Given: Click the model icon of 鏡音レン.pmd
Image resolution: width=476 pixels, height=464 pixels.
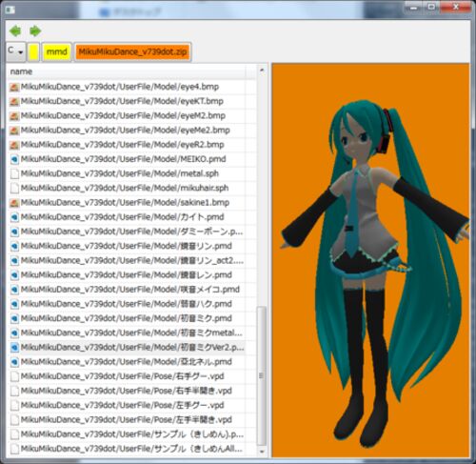Looking at the screenshot, I should point(14,275).
